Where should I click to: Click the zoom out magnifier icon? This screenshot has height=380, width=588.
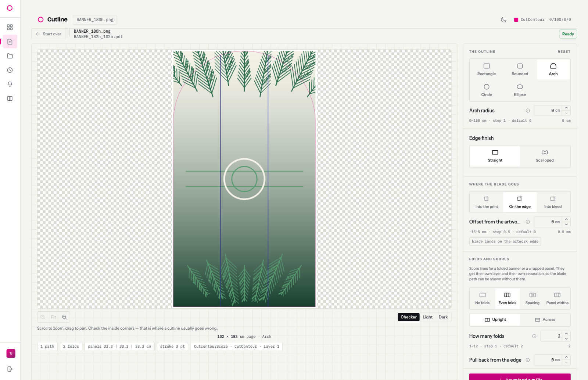click(x=43, y=317)
